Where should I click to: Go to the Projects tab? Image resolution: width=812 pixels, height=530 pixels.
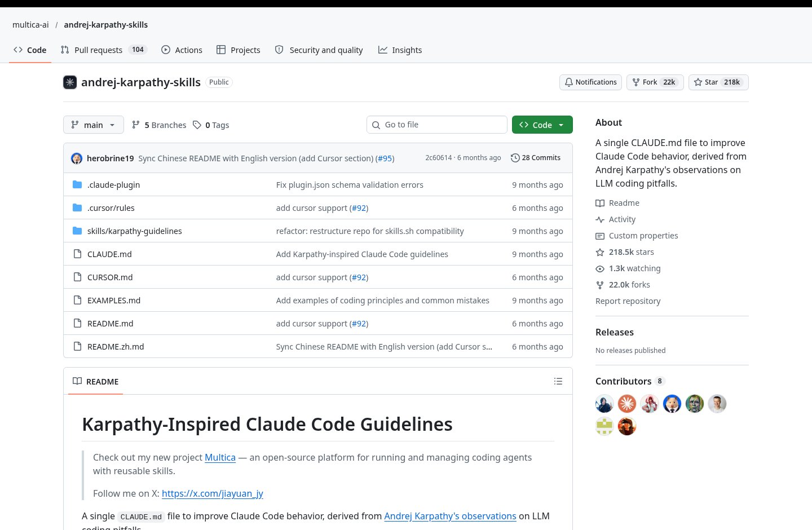[x=239, y=50]
